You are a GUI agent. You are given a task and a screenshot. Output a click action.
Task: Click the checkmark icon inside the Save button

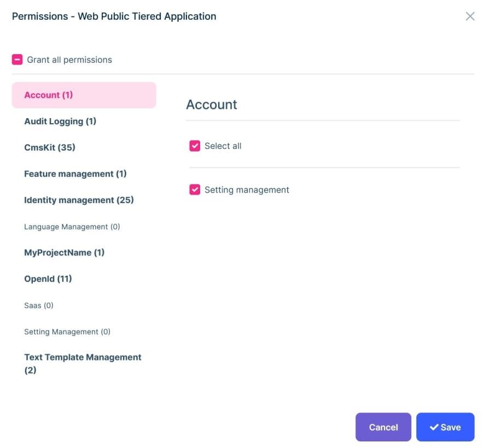(x=434, y=427)
